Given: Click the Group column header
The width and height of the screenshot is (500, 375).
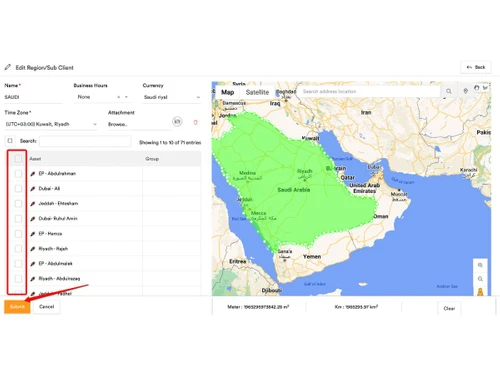Looking at the screenshot, I should (x=152, y=159).
